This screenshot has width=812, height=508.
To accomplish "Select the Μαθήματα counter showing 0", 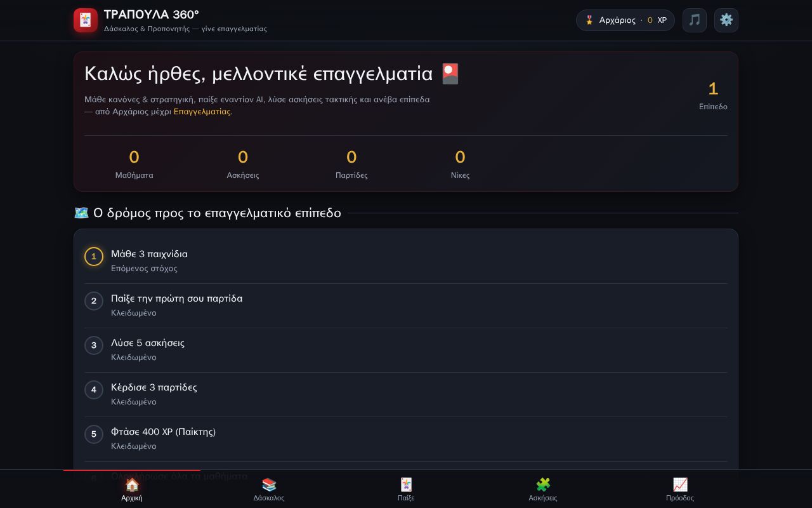I will pyautogui.click(x=134, y=164).
